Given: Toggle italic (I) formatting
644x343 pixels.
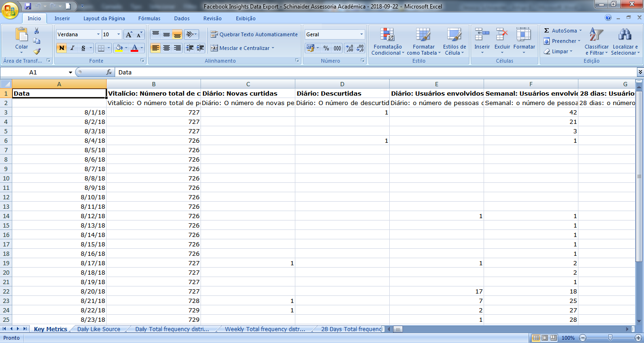Looking at the screenshot, I should pyautogui.click(x=72, y=48).
